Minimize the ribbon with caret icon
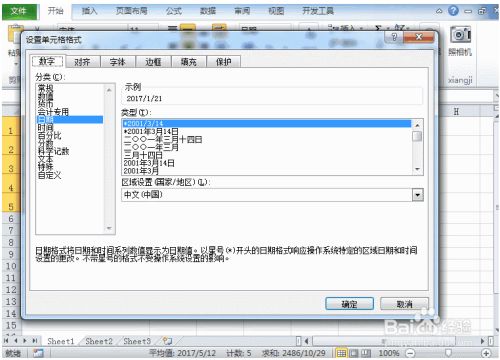The image size is (500, 360). click(x=439, y=11)
